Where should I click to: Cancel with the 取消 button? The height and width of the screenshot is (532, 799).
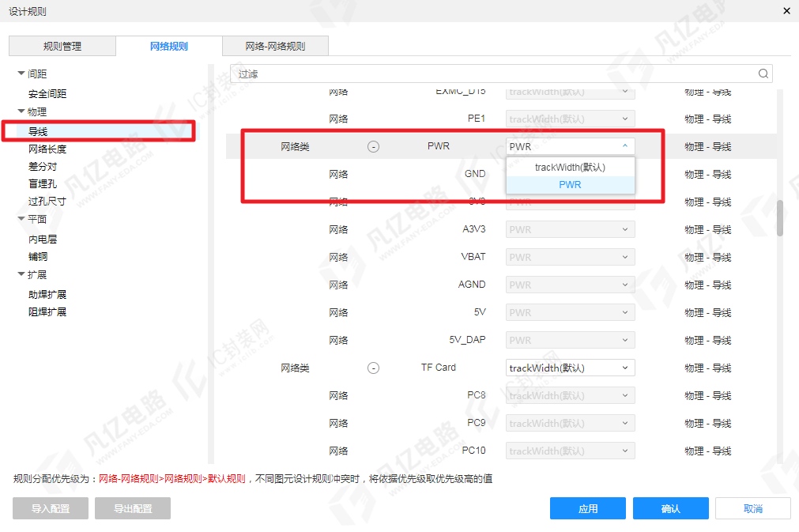753,508
